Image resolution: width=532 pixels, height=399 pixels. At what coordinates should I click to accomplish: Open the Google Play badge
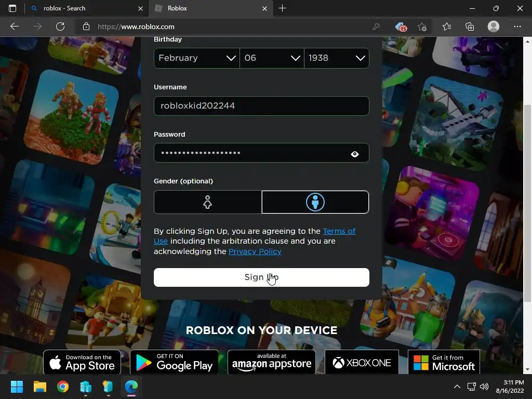pyautogui.click(x=174, y=362)
